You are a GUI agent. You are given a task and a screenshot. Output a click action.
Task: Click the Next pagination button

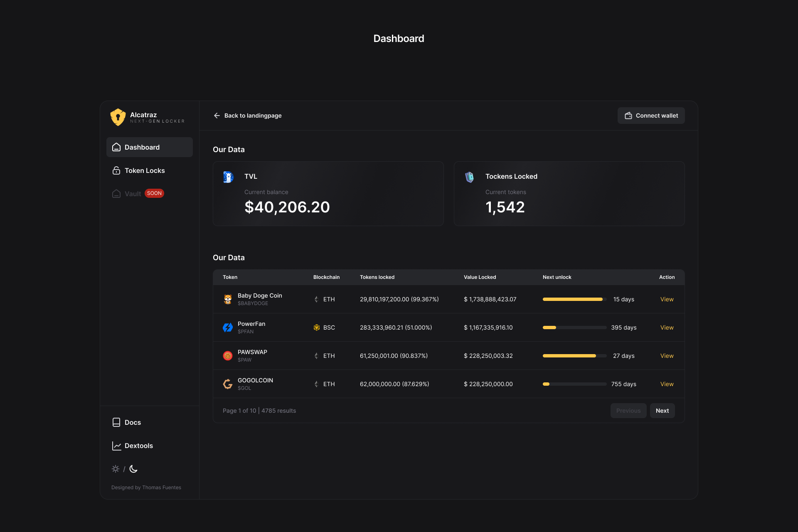coord(663,411)
